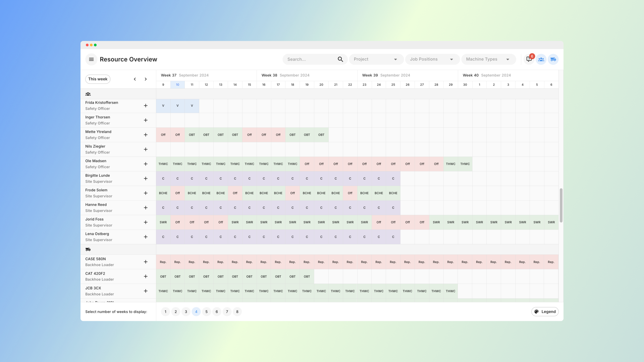Click the search magnifier icon

(x=340, y=59)
